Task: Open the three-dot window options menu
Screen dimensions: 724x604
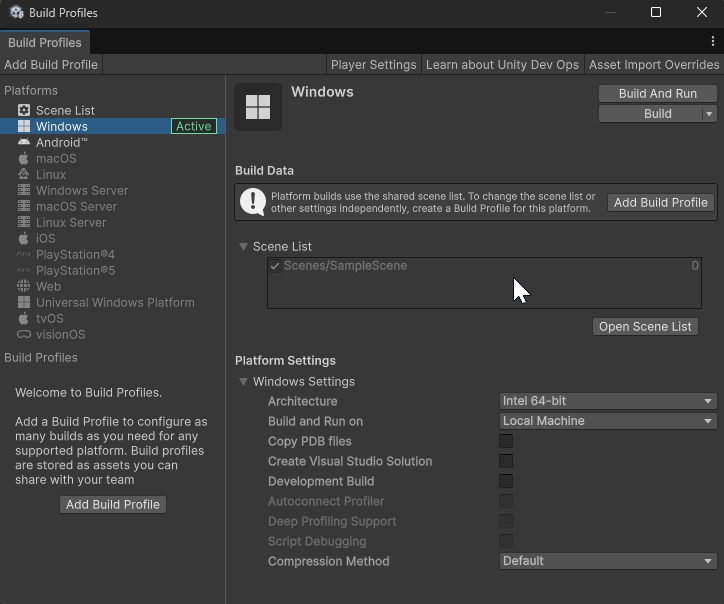Action: click(712, 41)
